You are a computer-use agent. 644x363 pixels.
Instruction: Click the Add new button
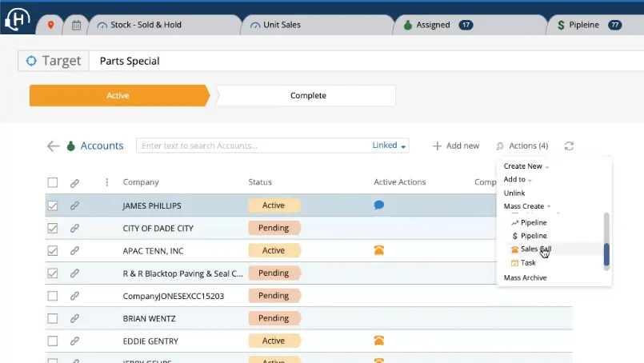click(x=456, y=146)
